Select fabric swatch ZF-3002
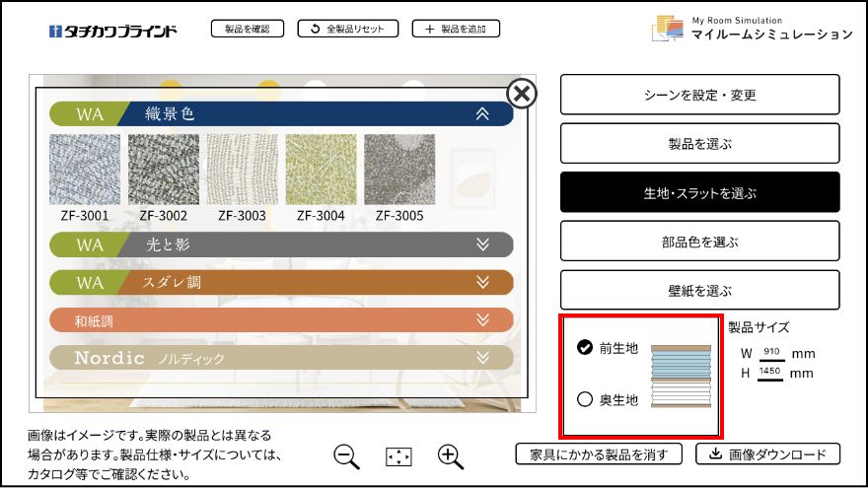 164,170
